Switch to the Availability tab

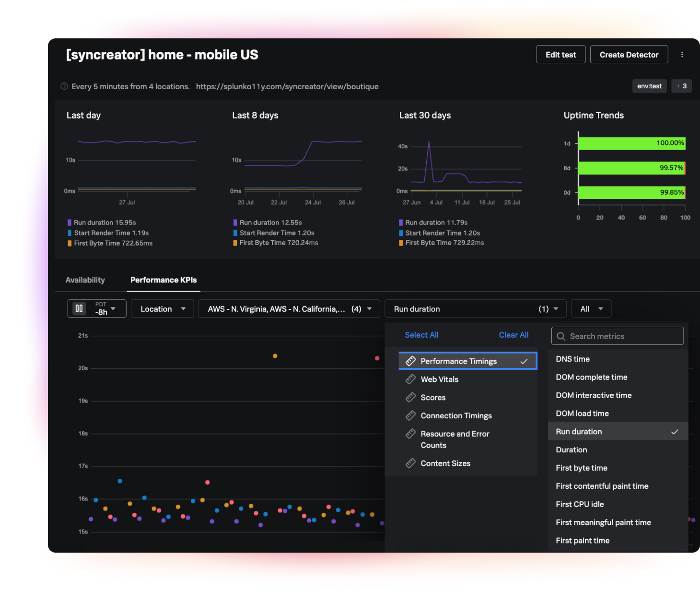[x=85, y=280]
